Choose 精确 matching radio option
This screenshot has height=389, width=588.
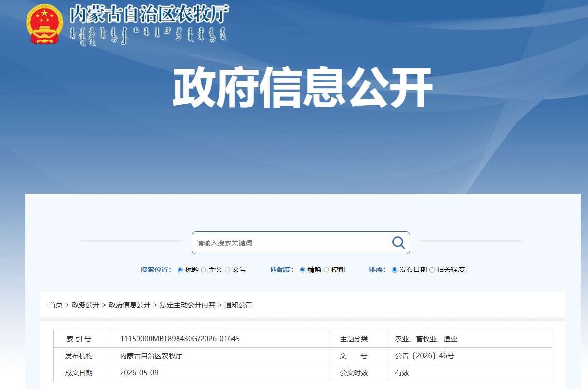click(x=302, y=270)
